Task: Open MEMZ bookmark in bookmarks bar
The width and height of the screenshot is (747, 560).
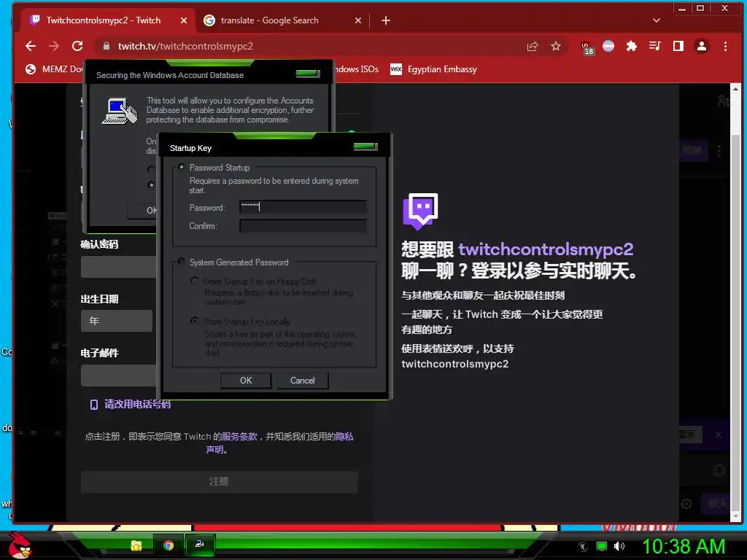Action: point(54,69)
